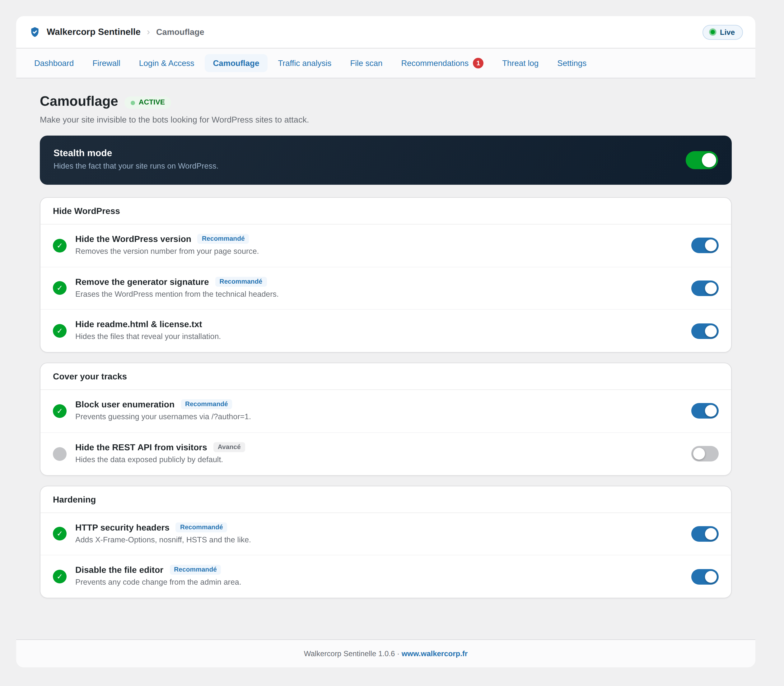Click the text 'Hides the fact that your site runs on WordPress.'
The height and width of the screenshot is (686, 784).
(x=136, y=166)
